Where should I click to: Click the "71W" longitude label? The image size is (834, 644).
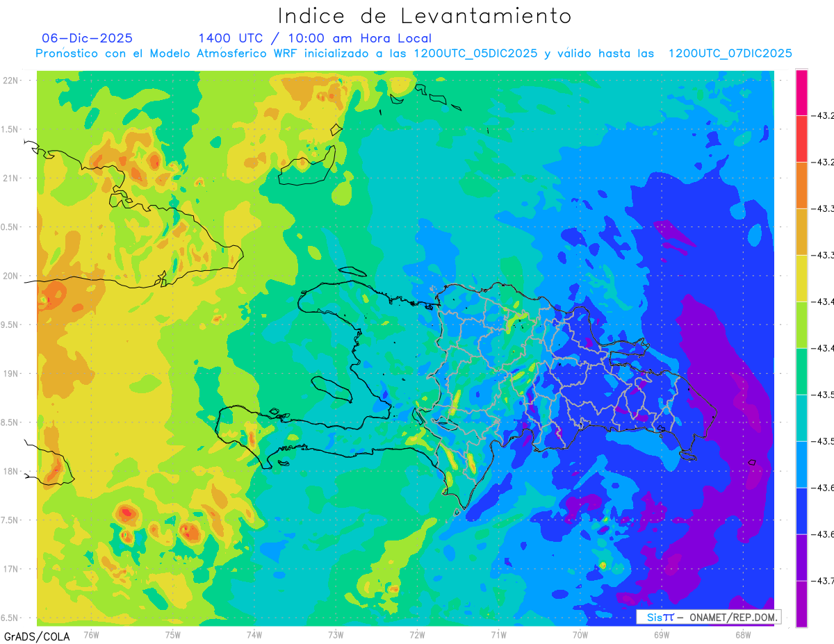point(498,634)
